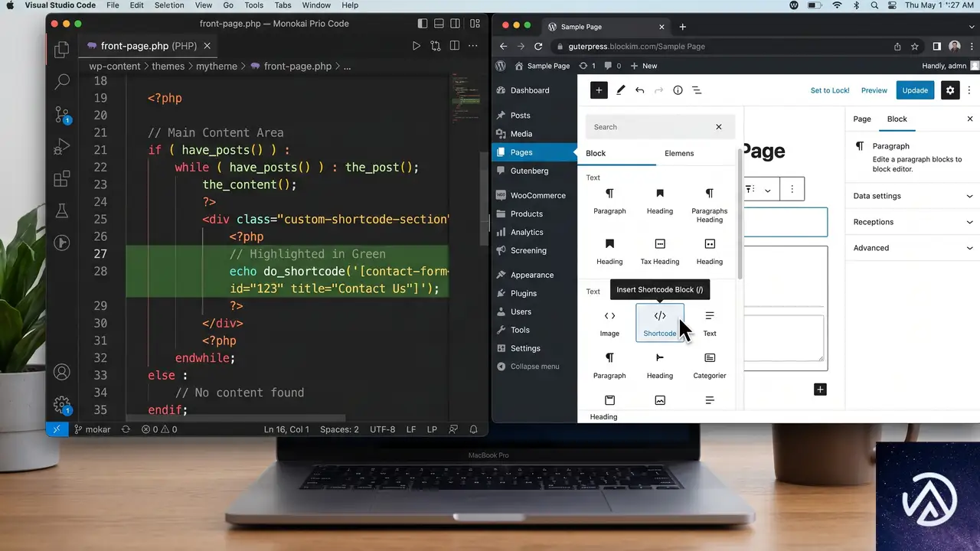This screenshot has height=551, width=980.
Task: Click the Update button
Action: click(915, 90)
